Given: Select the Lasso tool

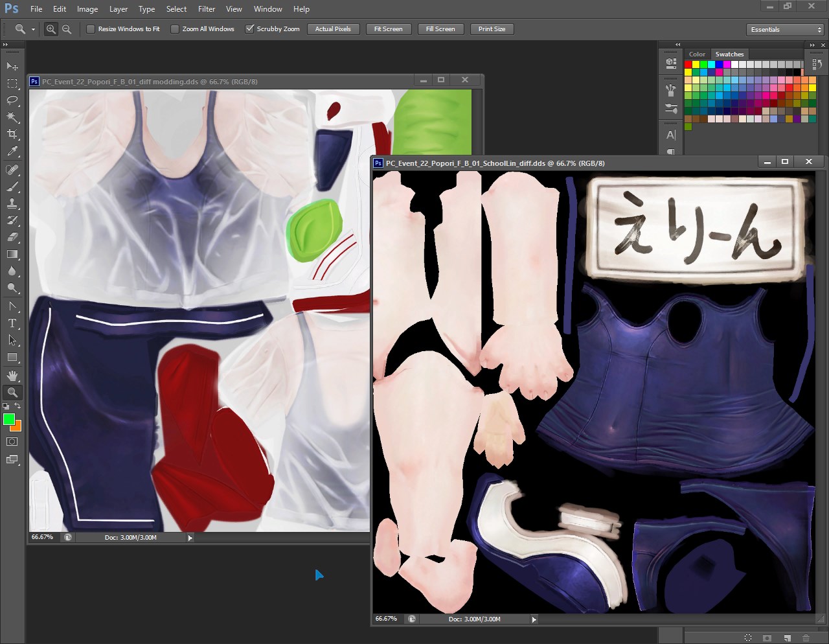Looking at the screenshot, I should 12,100.
